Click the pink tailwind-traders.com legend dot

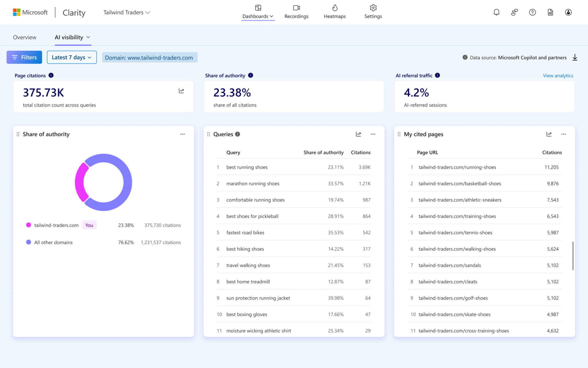(x=28, y=225)
